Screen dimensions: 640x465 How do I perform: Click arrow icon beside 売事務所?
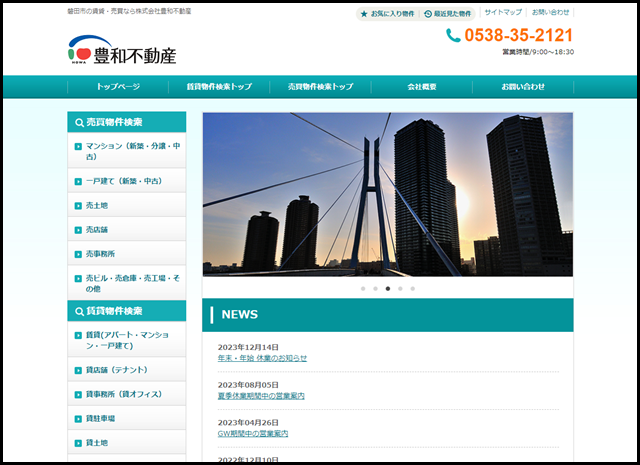78,254
